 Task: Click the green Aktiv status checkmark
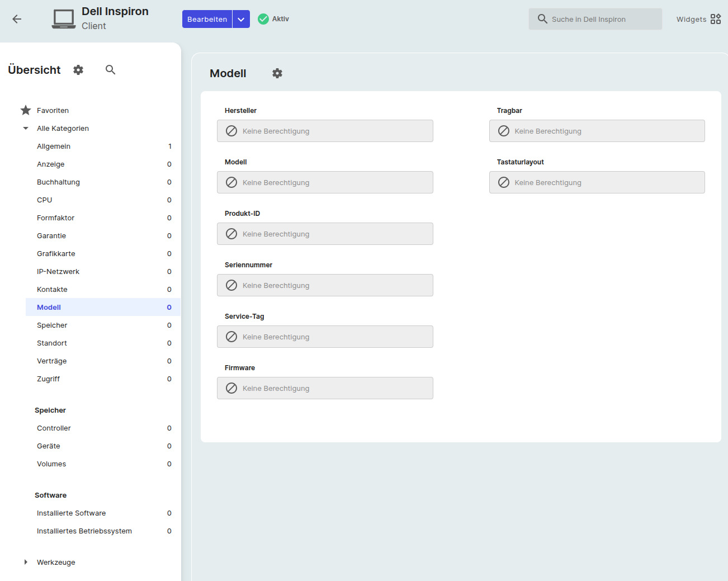point(263,19)
